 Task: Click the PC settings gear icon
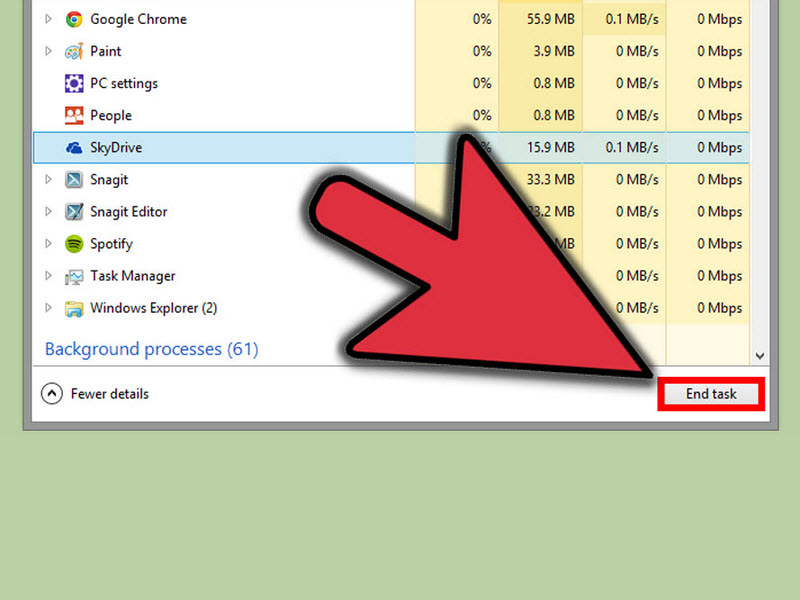point(74,83)
